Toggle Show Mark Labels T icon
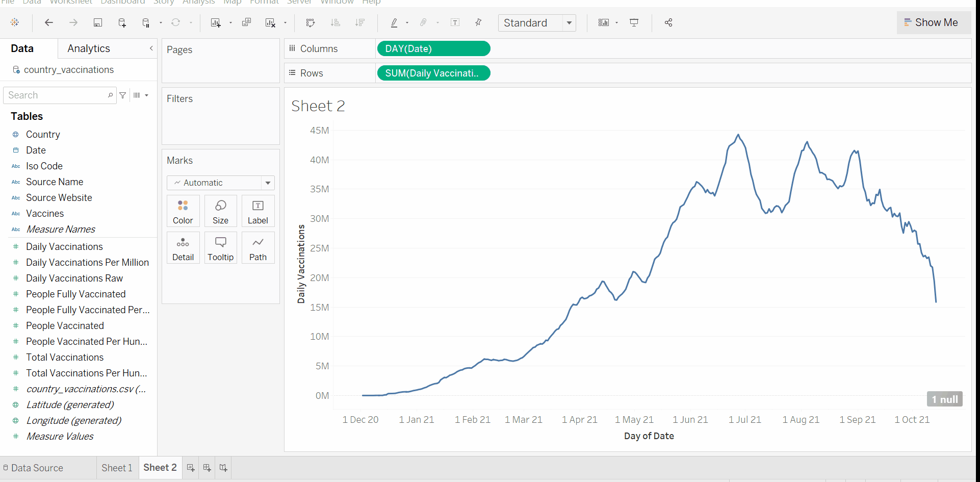The image size is (980, 482). click(455, 22)
